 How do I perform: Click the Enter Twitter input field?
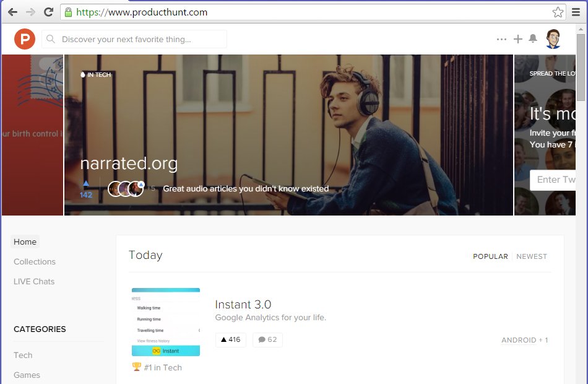553,180
